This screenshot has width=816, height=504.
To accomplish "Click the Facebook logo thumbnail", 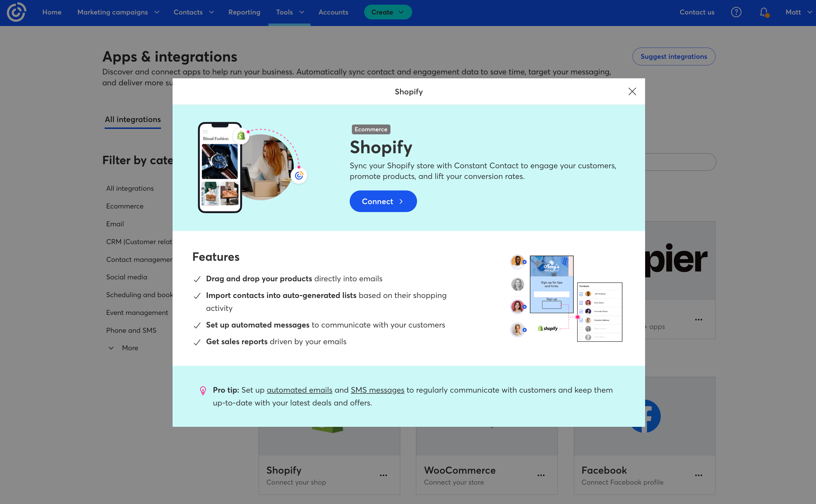I will 653,416.
